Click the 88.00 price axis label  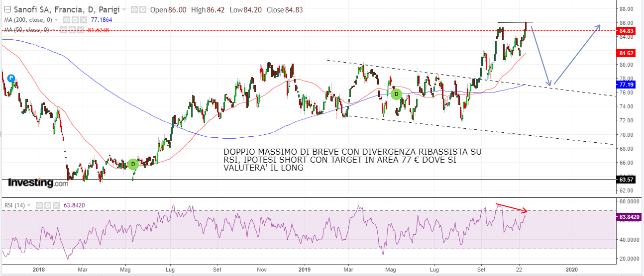click(x=626, y=9)
